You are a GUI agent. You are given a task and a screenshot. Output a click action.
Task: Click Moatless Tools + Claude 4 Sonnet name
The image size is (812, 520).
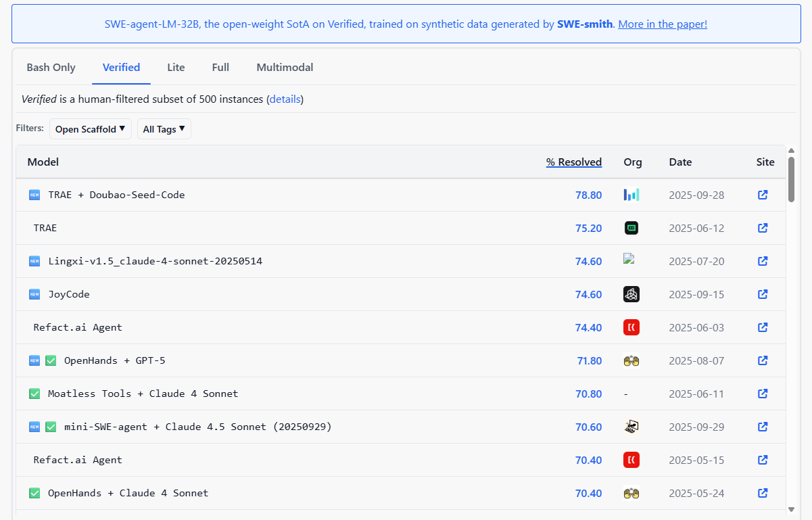[x=143, y=394]
